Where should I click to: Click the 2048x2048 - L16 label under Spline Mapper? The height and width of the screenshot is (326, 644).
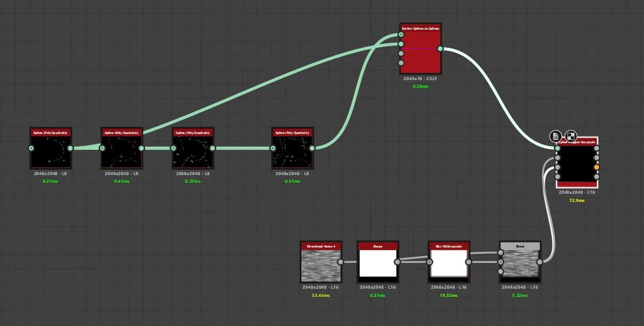point(576,193)
